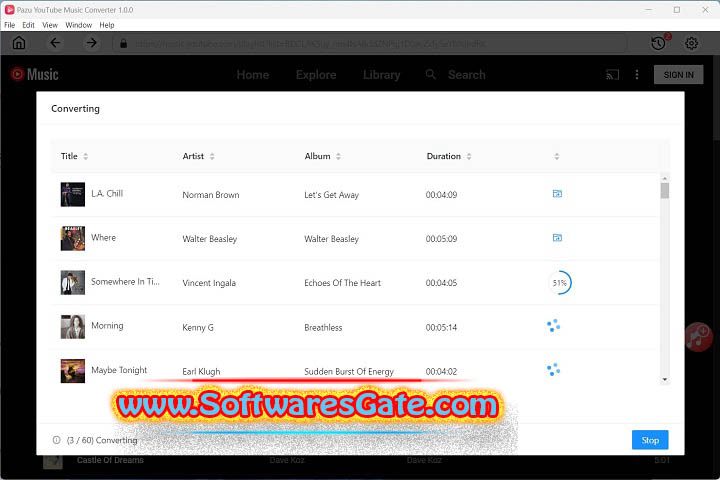
Task: Click the Search label in the navigation
Action: point(467,75)
